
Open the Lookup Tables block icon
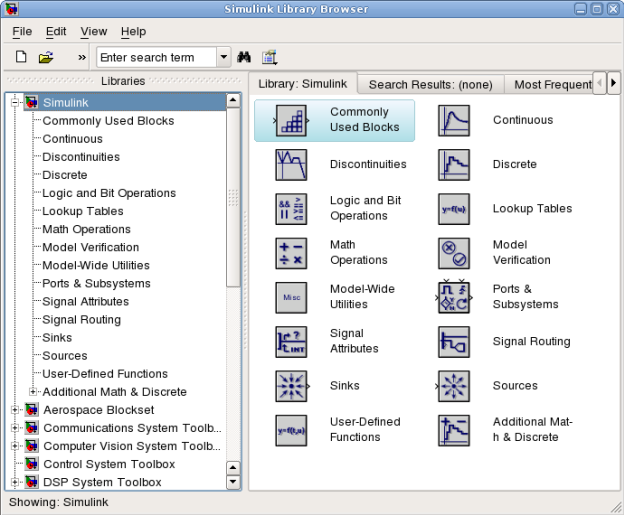454,209
